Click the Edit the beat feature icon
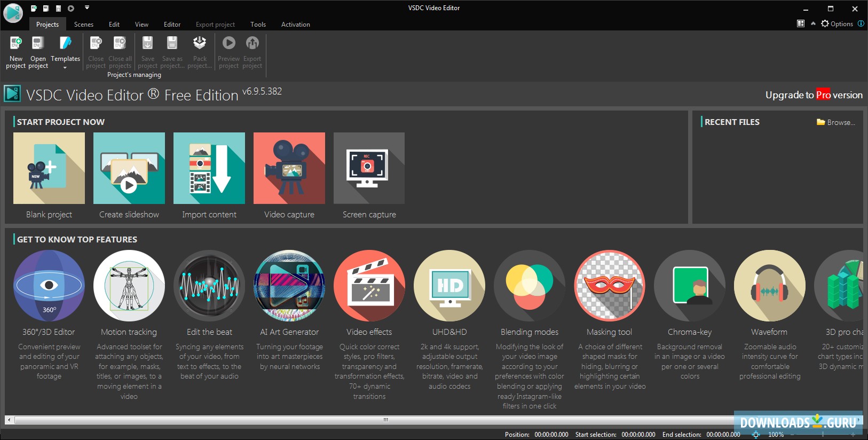This screenshot has width=868, height=440. click(x=209, y=286)
